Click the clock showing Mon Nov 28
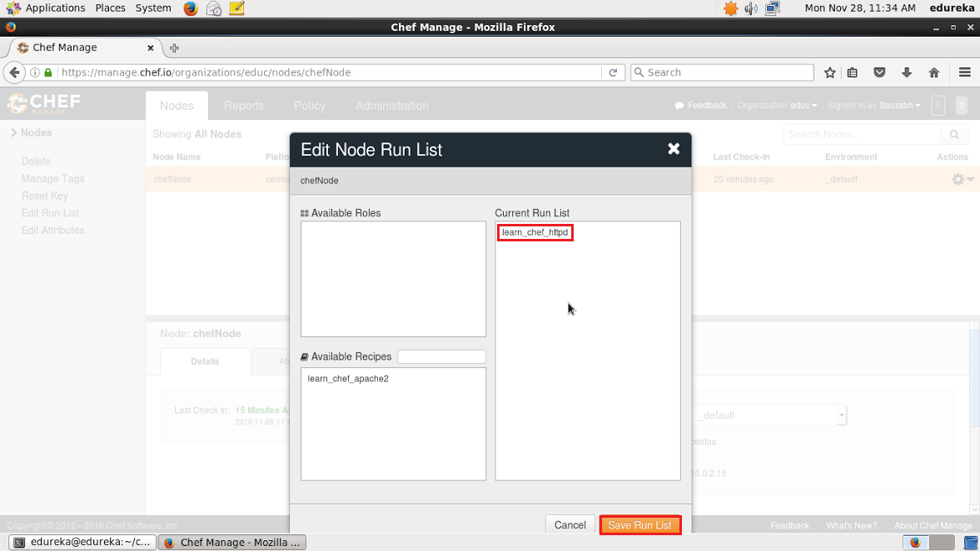Image resolution: width=980 pixels, height=551 pixels. [860, 8]
